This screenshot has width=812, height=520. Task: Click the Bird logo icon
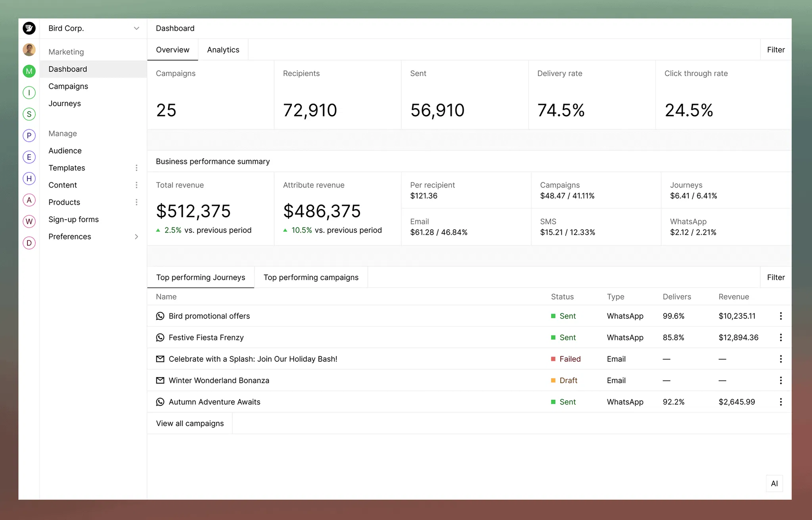pos(29,28)
